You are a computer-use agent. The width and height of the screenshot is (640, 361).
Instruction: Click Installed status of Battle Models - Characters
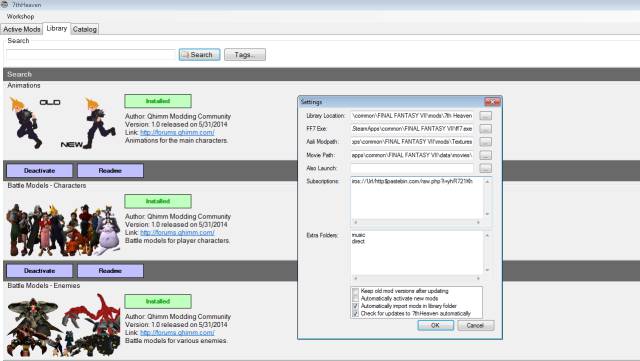pyautogui.click(x=158, y=201)
